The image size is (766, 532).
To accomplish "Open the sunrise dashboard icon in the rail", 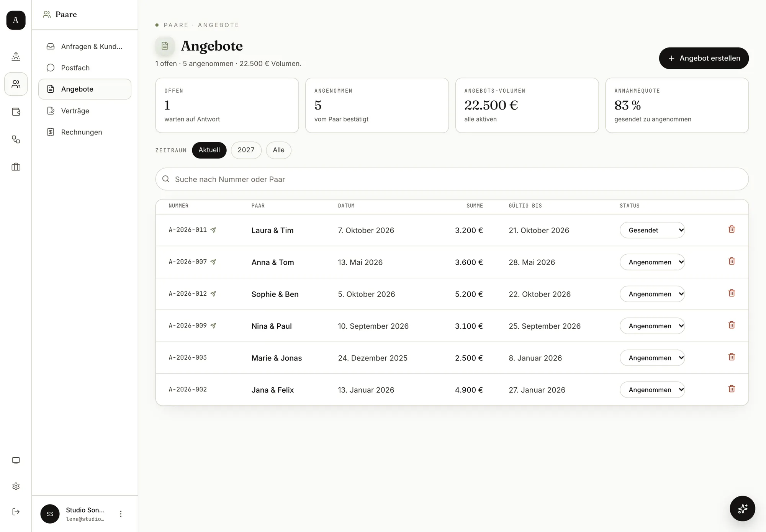I will (16, 56).
